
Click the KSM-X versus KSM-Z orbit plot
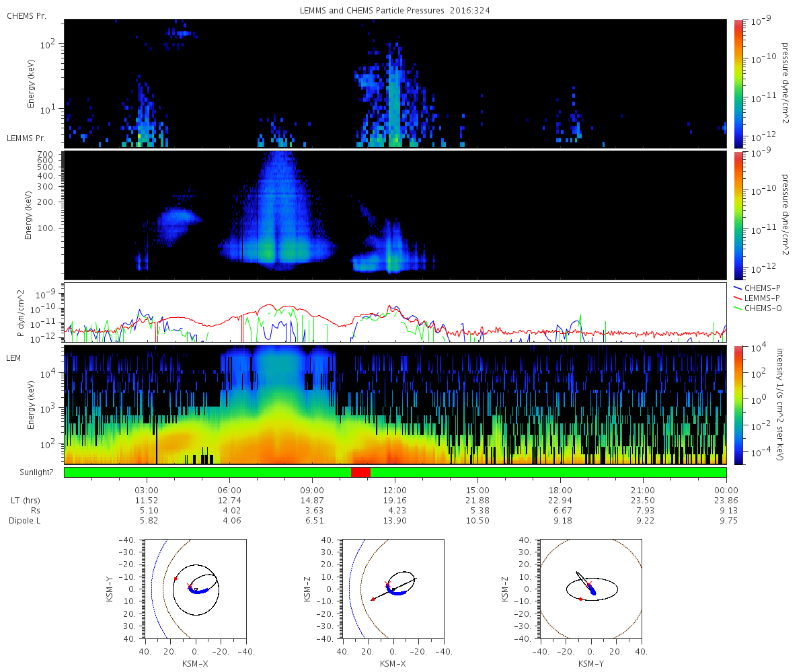[393, 589]
